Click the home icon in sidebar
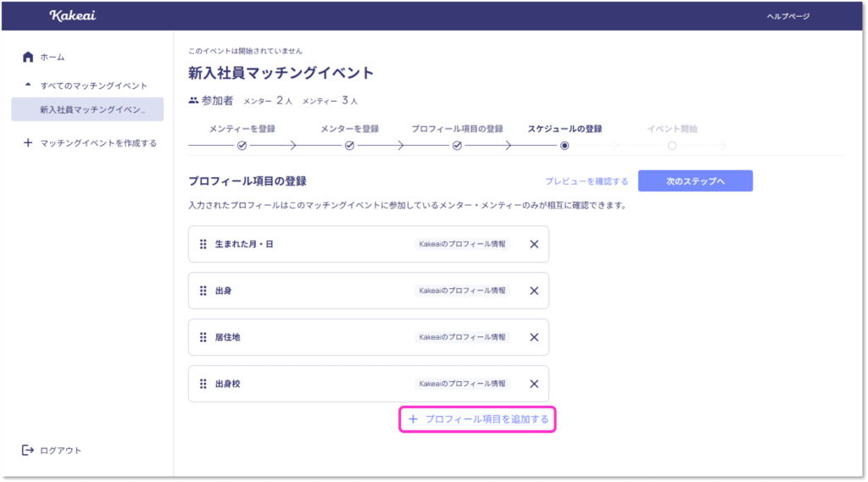The height and width of the screenshot is (482, 868). [x=28, y=57]
